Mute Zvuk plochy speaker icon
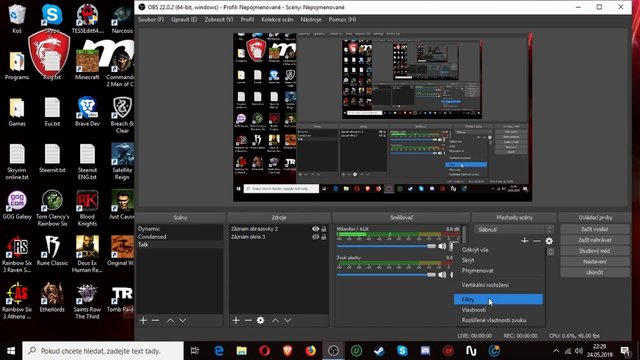This screenshot has height=360, width=640. click(x=442, y=275)
